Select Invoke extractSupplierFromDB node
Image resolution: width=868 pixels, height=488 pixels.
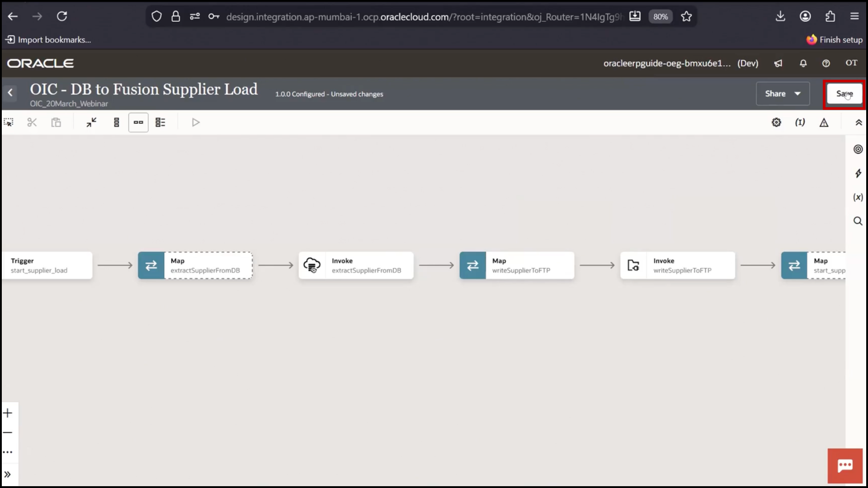pyautogui.click(x=356, y=265)
